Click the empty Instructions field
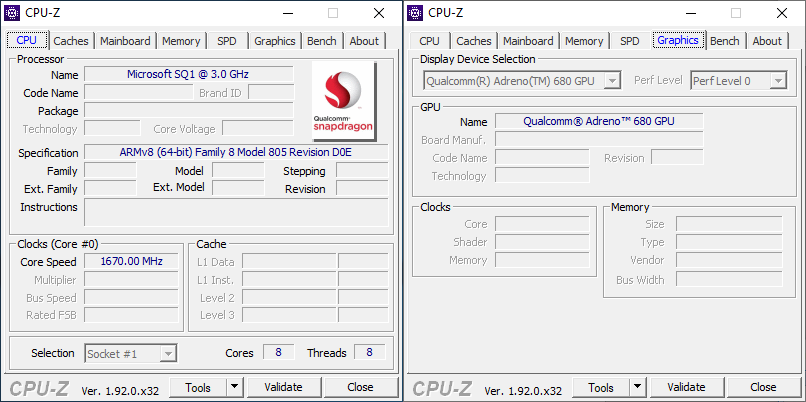This screenshot has width=806, height=402. coord(236,212)
